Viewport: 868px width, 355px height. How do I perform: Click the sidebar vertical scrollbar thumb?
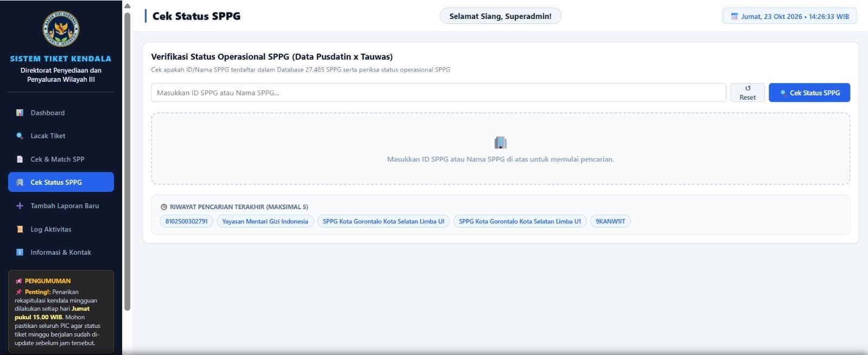(x=127, y=162)
